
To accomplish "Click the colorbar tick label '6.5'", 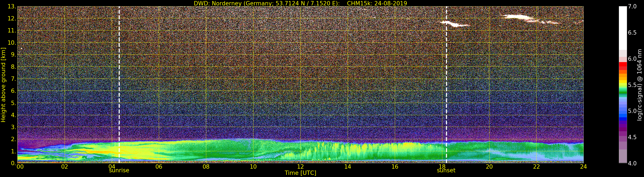I will pyautogui.click(x=632, y=33).
